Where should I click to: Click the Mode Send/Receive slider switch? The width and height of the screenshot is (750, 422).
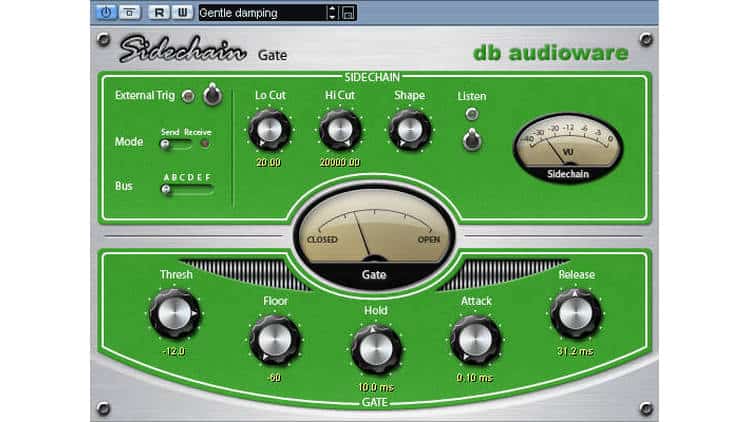coord(176,144)
